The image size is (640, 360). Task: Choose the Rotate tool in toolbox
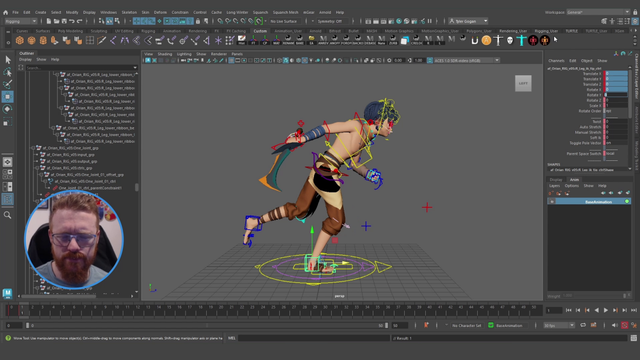click(8, 109)
